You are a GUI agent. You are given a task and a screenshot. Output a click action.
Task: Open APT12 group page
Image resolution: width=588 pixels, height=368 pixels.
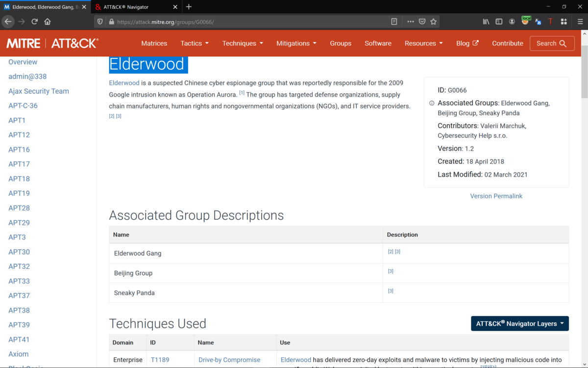[x=19, y=135]
